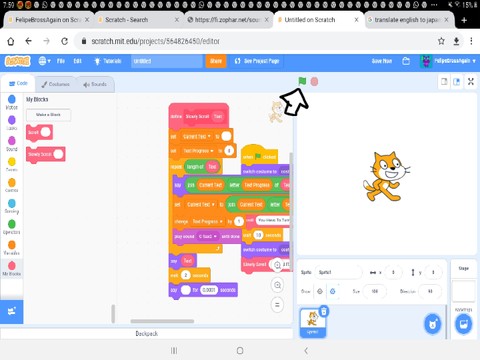Screen dimensions: 480x360
Task: Select the Looks block category
Action: 12,123
